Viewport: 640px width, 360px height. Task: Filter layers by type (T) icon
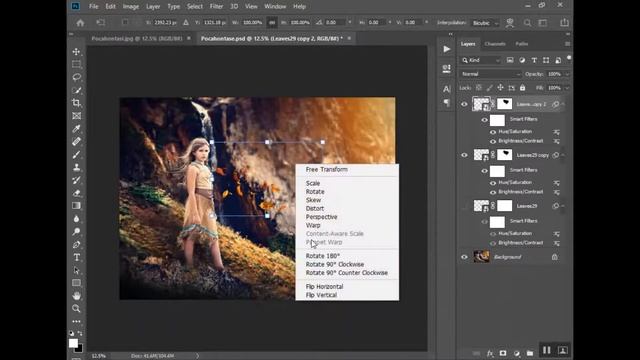tap(534, 60)
